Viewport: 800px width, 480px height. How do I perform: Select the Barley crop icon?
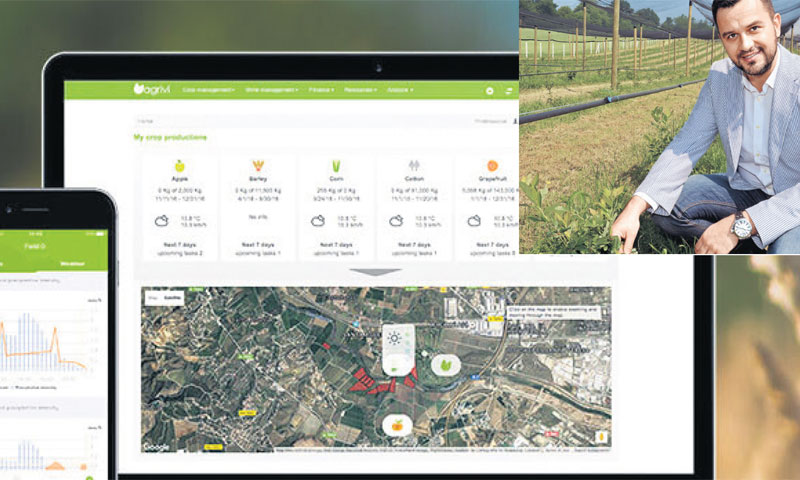click(x=257, y=165)
